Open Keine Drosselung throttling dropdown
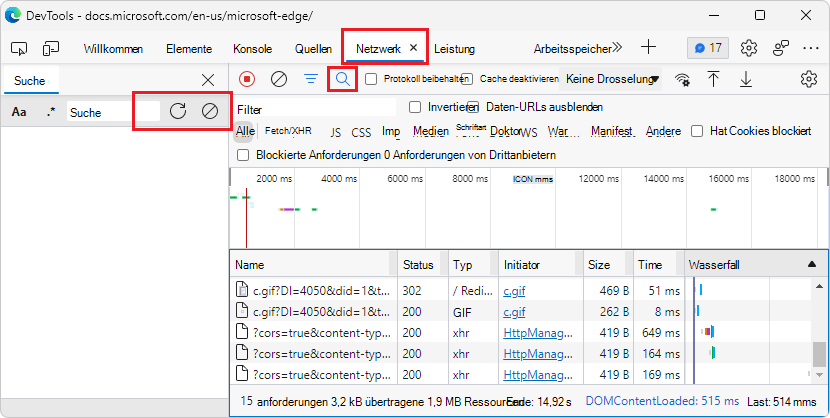Image resolution: width=830 pixels, height=418 pixels. pos(611,79)
